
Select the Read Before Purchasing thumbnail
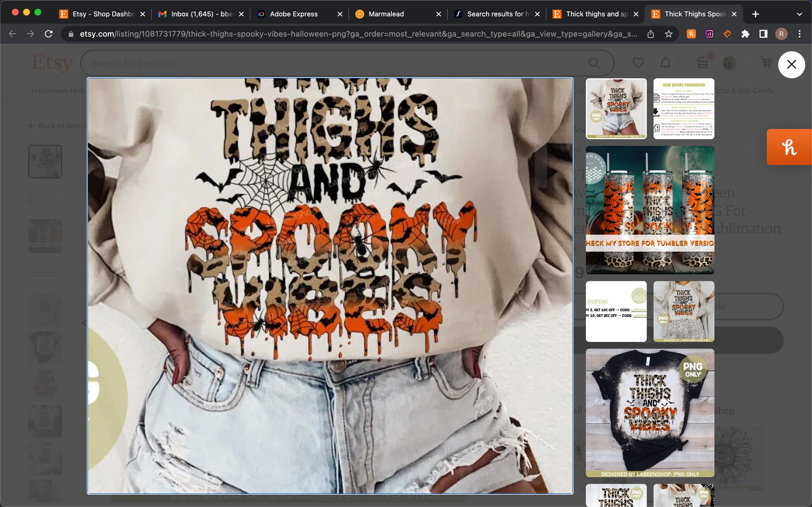683,109
